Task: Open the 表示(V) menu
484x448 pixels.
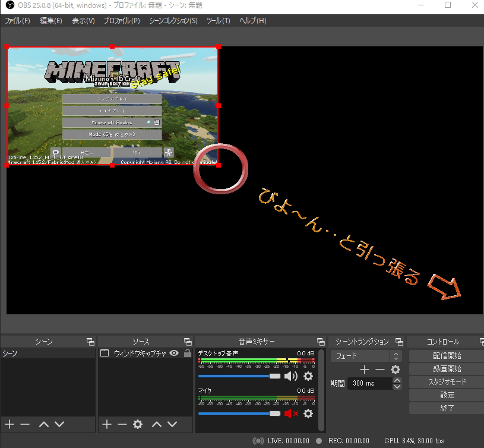Action: [x=83, y=21]
